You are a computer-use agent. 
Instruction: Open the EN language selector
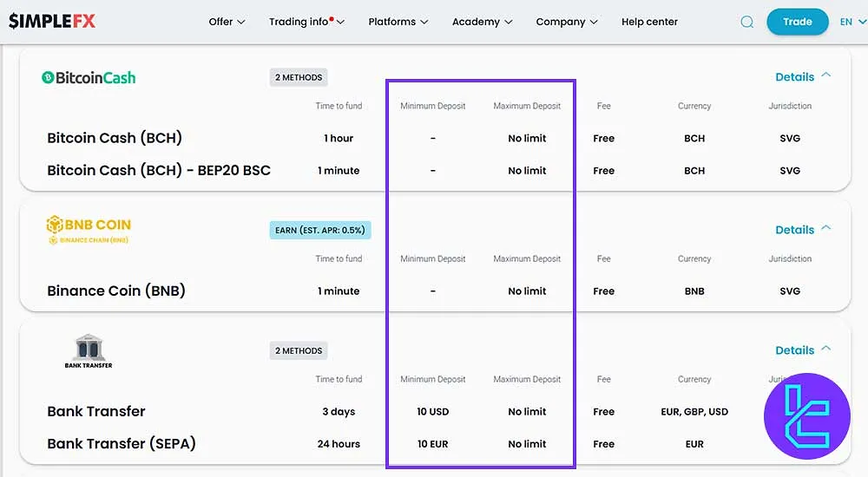(852, 22)
